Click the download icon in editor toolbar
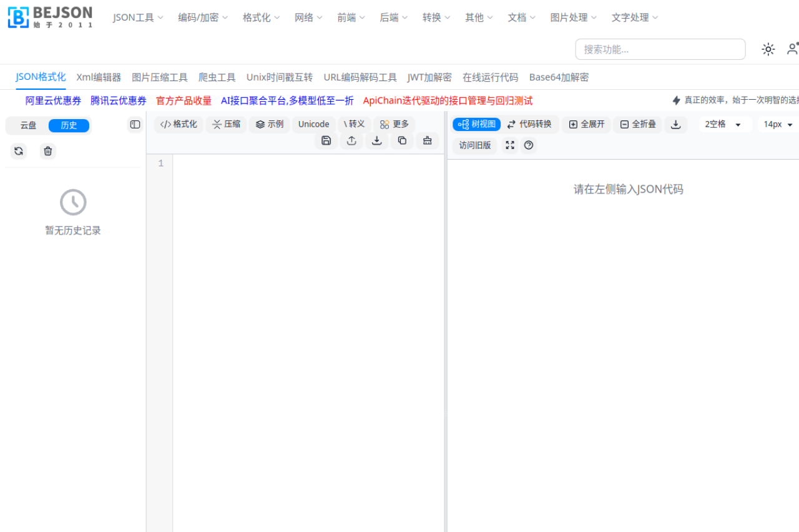 pos(376,141)
